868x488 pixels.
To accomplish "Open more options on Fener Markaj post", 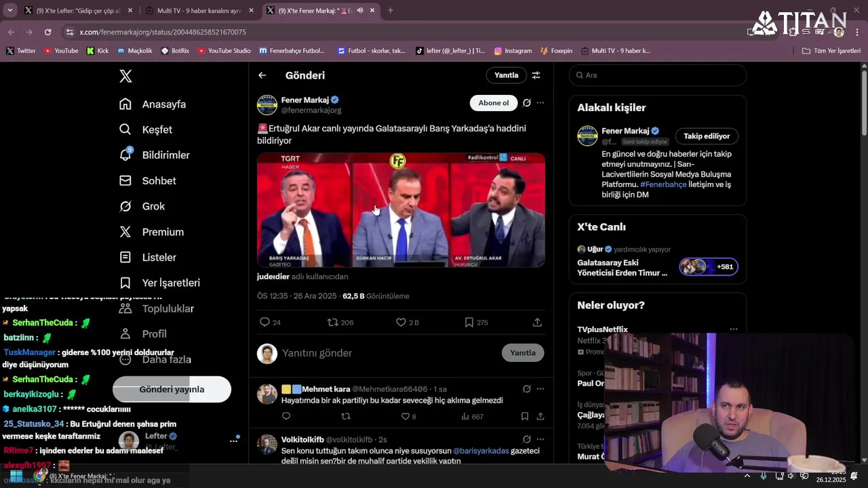I will (540, 103).
